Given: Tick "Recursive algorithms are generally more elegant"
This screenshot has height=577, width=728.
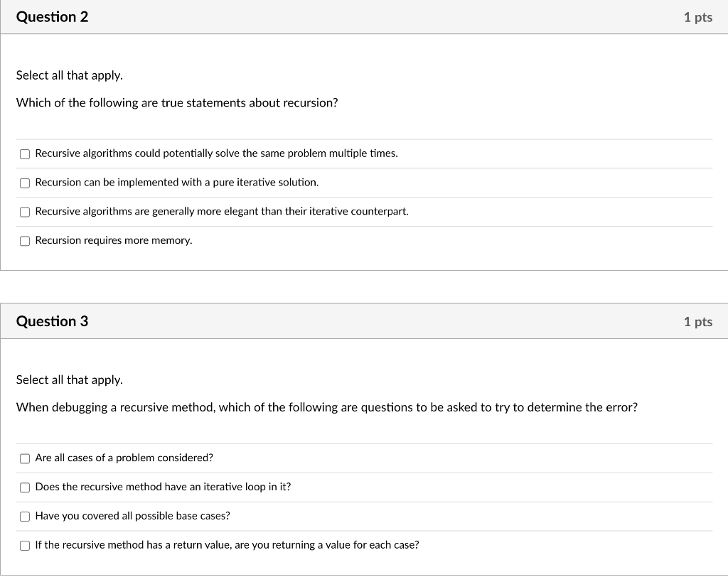Looking at the screenshot, I should pos(25,212).
